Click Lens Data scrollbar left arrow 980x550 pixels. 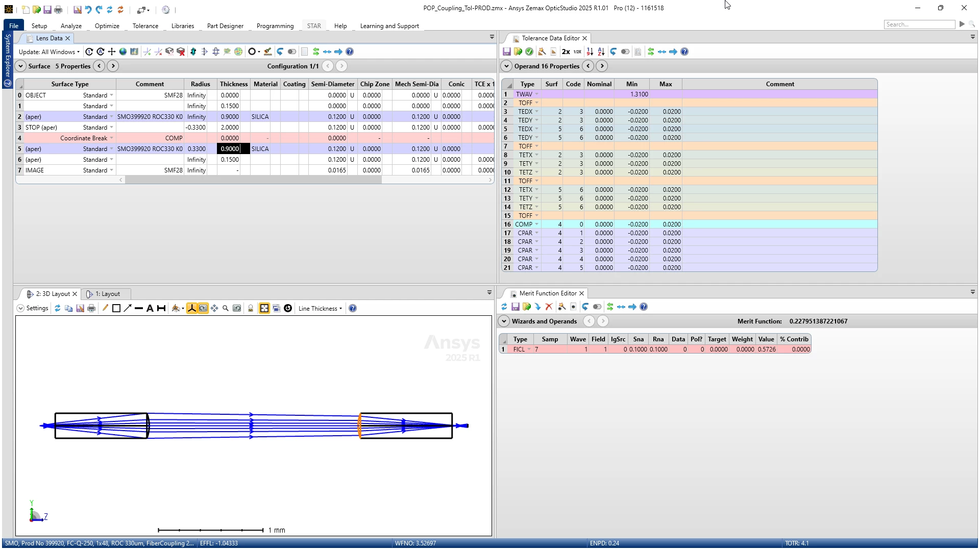[x=121, y=180]
